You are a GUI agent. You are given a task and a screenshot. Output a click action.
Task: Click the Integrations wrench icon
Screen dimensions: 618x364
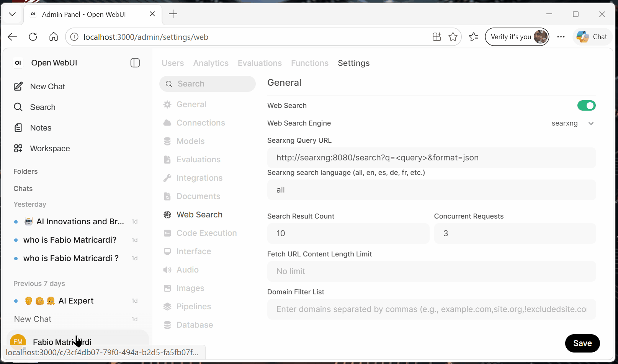167,178
